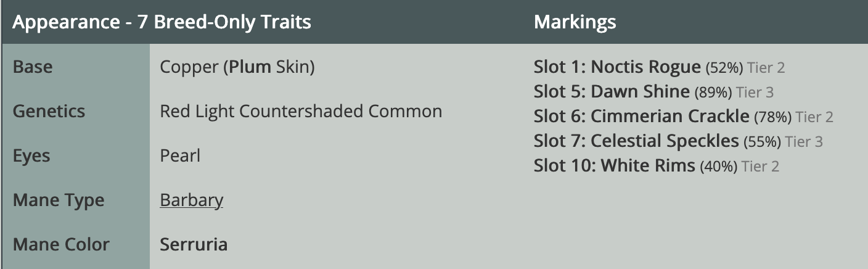The height and width of the screenshot is (269, 868).
Task: Select the Eyes row label
Action: point(30,155)
